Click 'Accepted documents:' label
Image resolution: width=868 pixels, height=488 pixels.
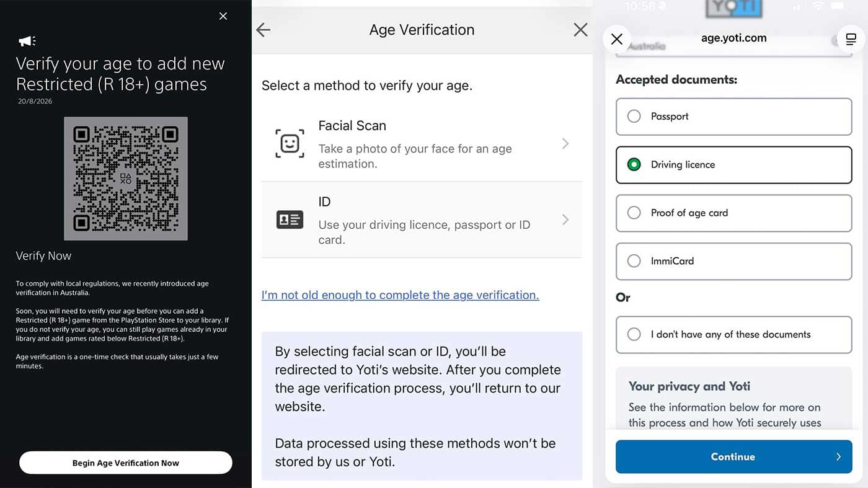click(676, 79)
